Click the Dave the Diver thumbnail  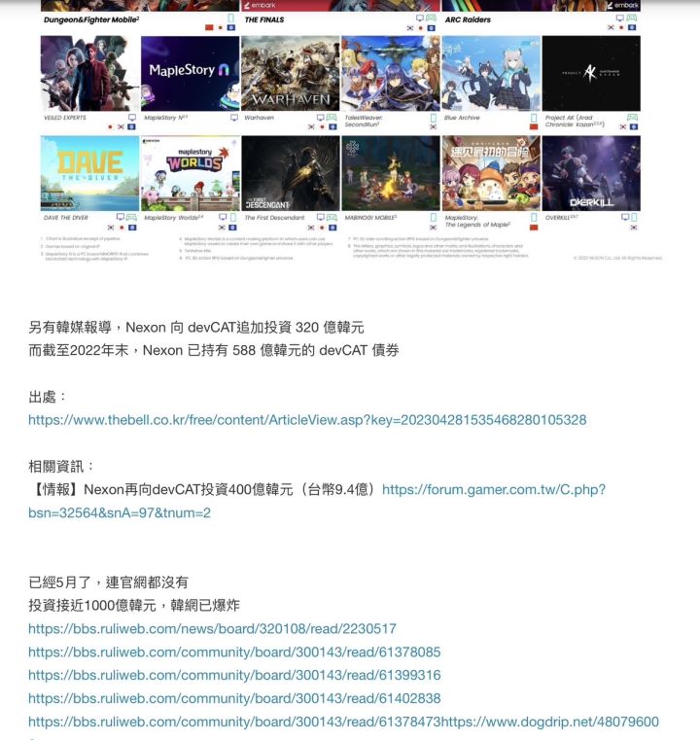pyautogui.click(x=90, y=173)
